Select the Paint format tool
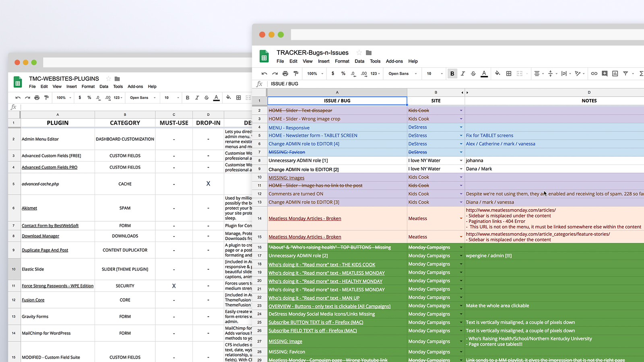 (x=296, y=74)
